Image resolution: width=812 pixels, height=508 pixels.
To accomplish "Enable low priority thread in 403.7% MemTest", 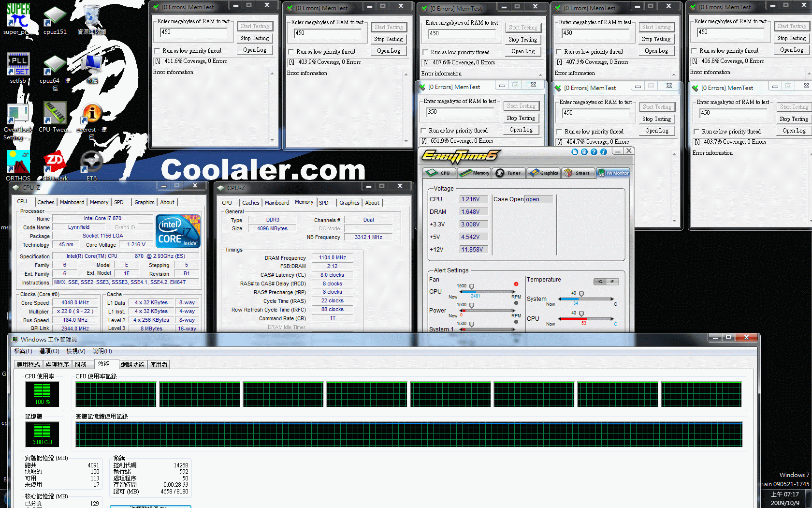I will [x=696, y=132].
